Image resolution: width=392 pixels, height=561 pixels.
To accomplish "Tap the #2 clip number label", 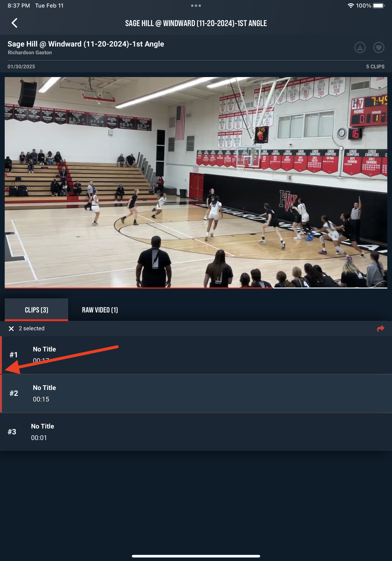I will 14,393.
